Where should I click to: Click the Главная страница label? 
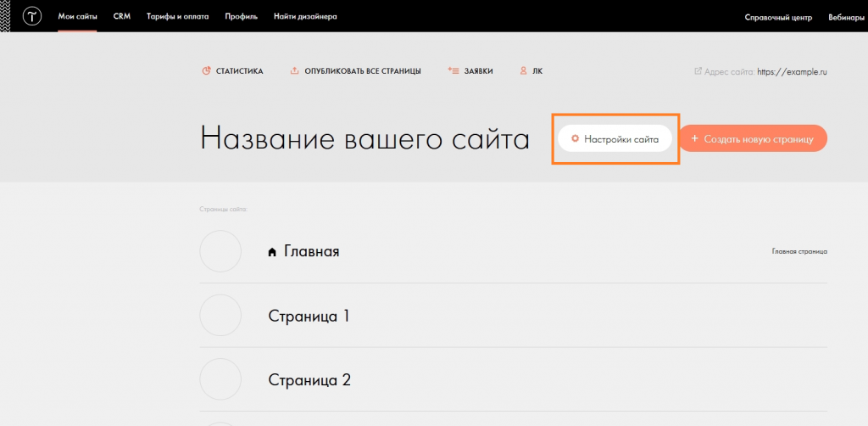pyautogui.click(x=799, y=251)
